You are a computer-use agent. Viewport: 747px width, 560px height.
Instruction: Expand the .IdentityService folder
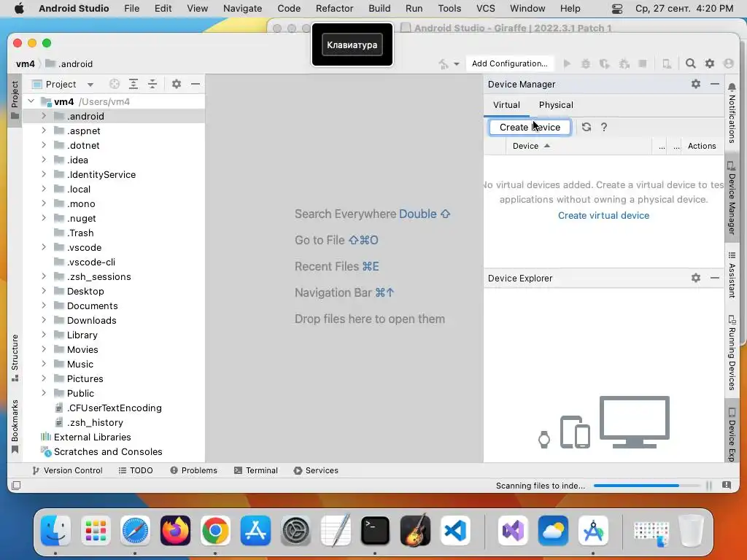coord(44,174)
